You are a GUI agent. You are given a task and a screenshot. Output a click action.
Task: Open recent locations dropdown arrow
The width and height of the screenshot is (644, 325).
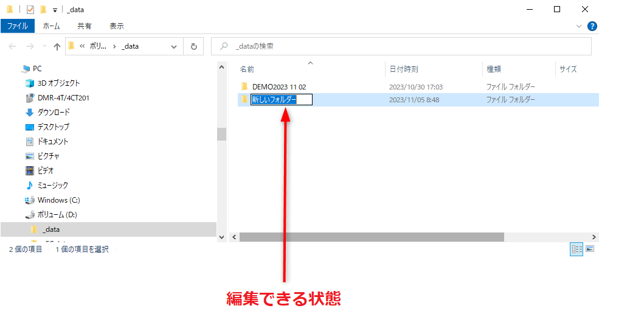tap(44, 46)
